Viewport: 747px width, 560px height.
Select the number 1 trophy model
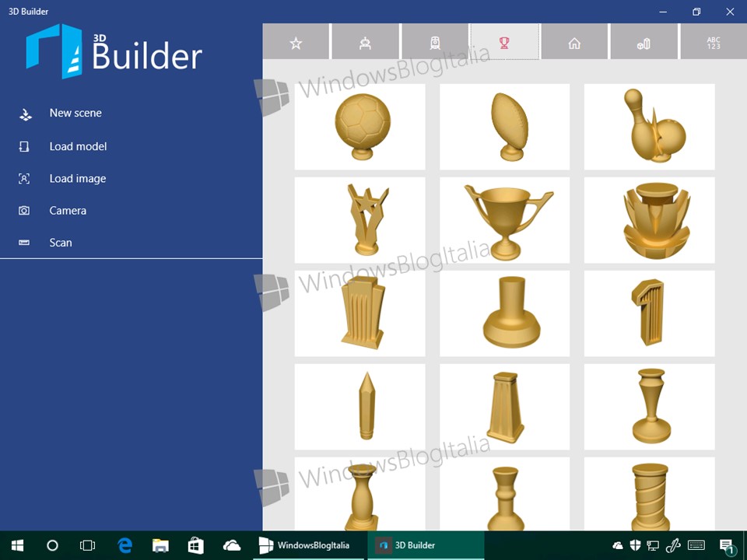649,313
